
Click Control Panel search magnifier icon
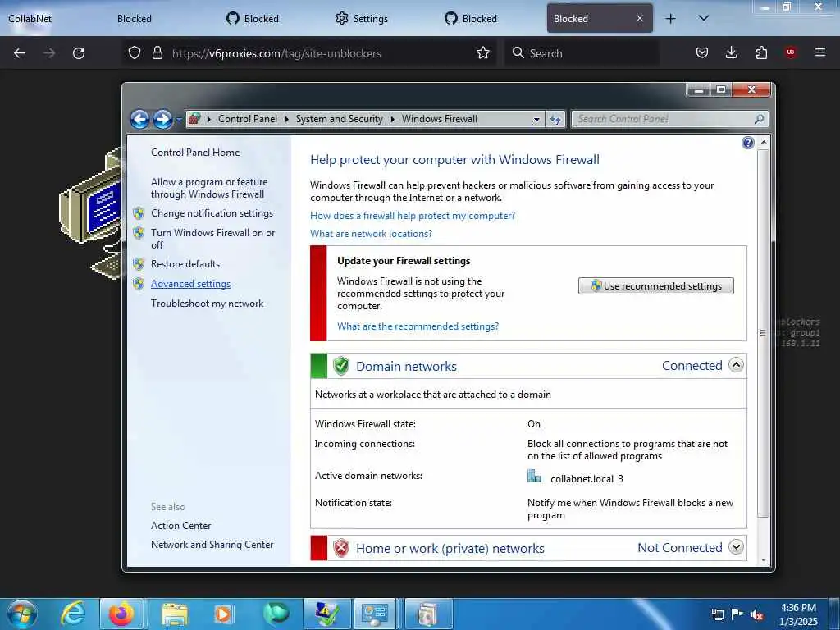tap(759, 119)
